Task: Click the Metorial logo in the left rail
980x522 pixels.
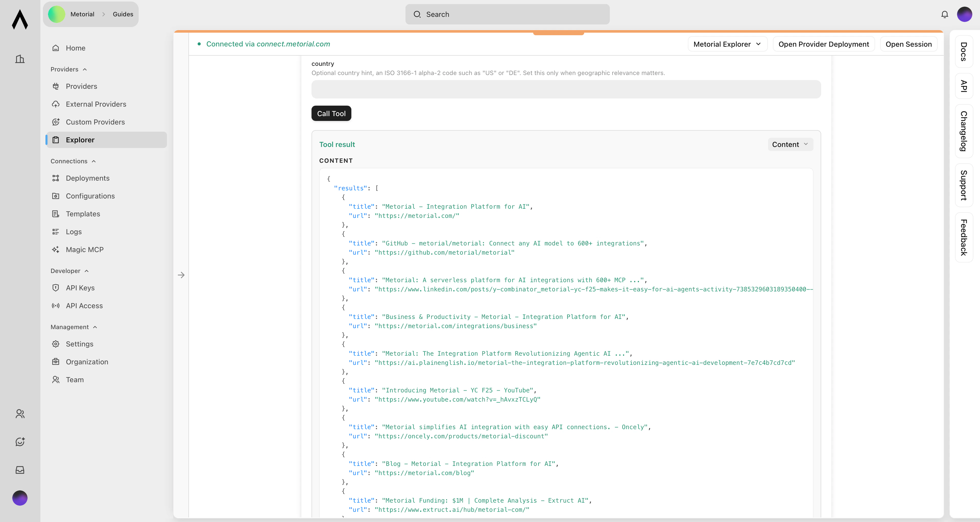Action: [x=20, y=19]
